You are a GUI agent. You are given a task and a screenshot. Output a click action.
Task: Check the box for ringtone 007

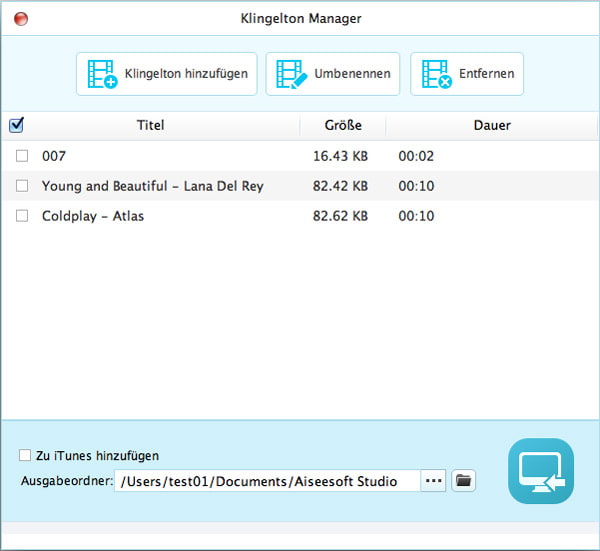(22, 156)
